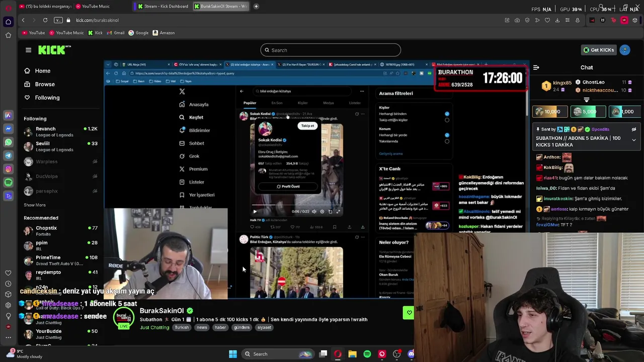Open downloads toolbar icon
Screen dimensions: 644x362
(x=557, y=20)
